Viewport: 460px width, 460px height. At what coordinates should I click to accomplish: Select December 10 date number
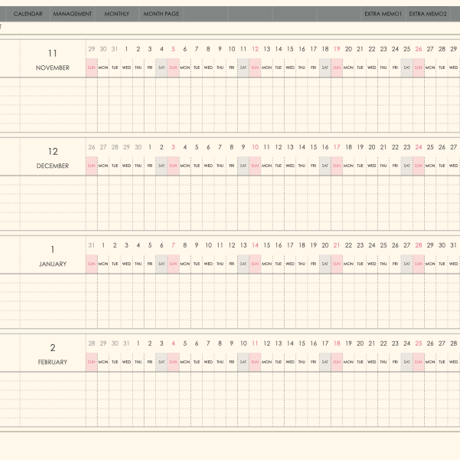coord(255,147)
